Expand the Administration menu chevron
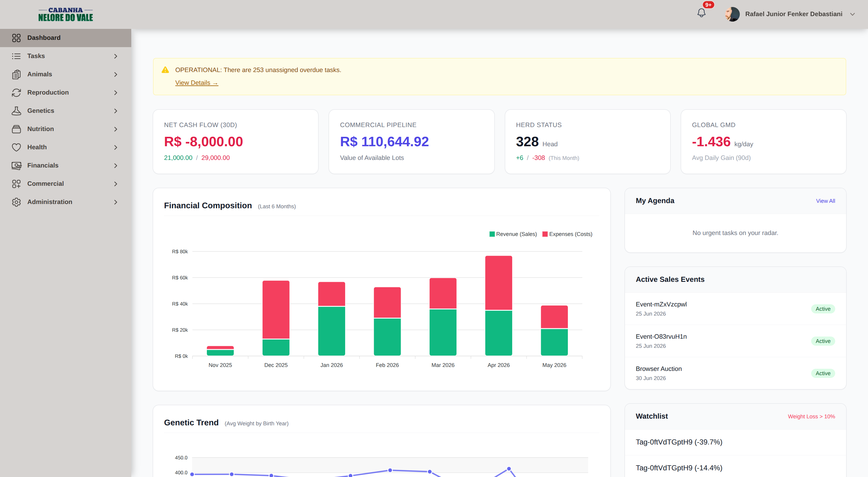868x477 pixels. pyautogui.click(x=115, y=202)
